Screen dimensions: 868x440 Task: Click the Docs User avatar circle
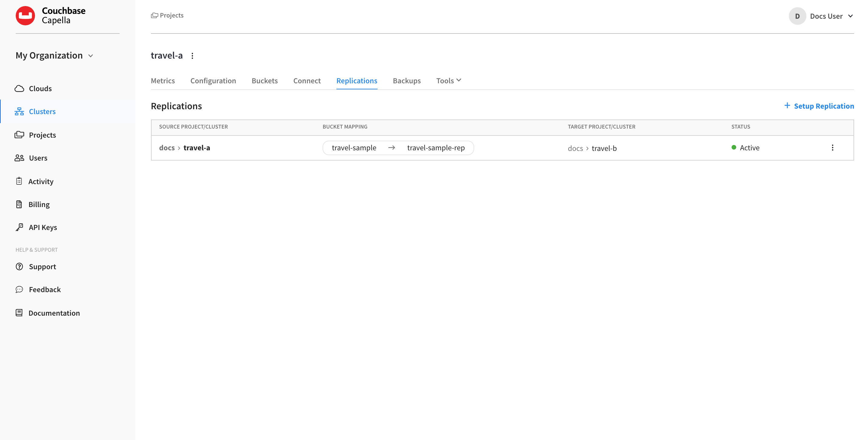pyautogui.click(x=797, y=16)
